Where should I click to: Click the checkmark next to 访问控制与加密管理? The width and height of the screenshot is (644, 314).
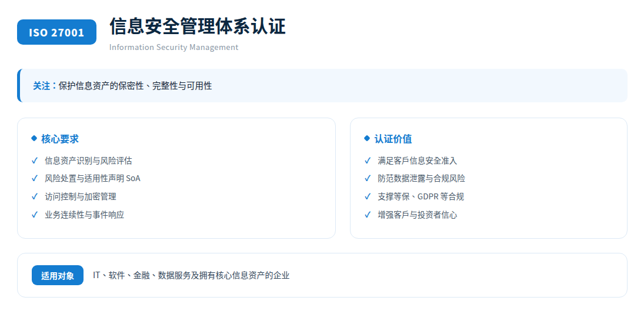click(35, 196)
